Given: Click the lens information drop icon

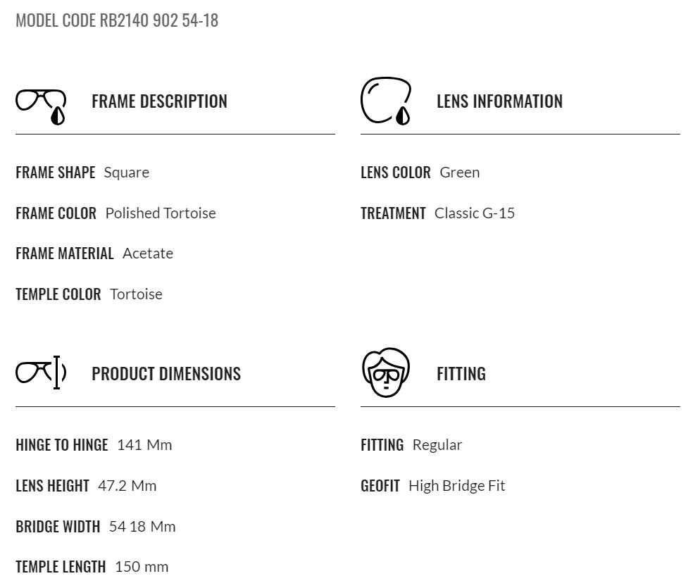Looking at the screenshot, I should [386, 101].
